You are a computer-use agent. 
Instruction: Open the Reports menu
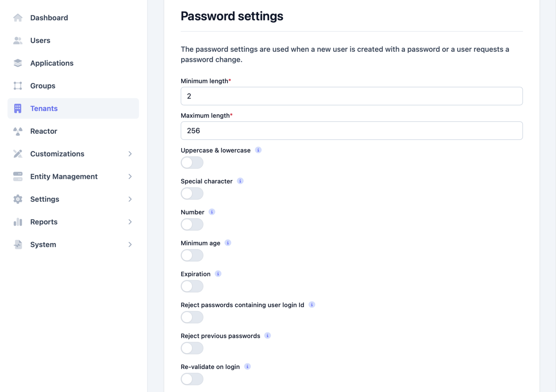click(130, 222)
